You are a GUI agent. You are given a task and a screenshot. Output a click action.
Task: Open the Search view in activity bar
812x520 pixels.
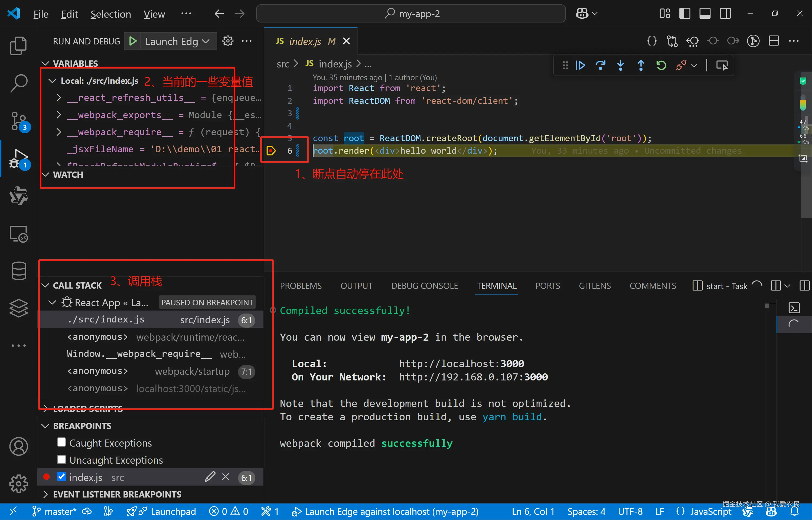(19, 83)
